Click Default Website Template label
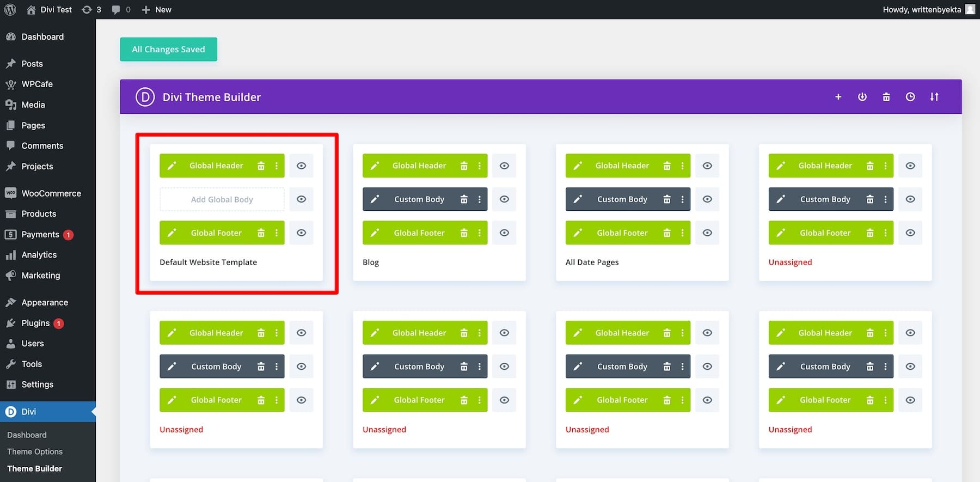The height and width of the screenshot is (482, 980). pos(208,262)
